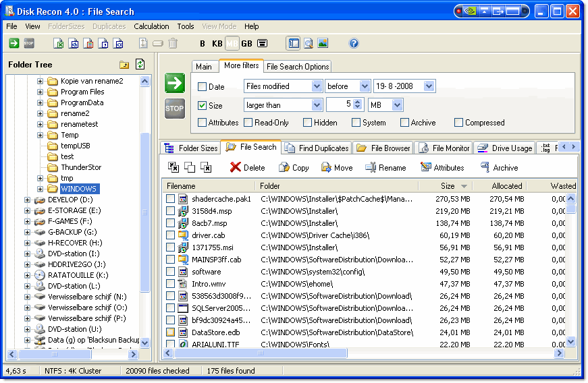Start search with large green arrow
This screenshot has height=383, width=588.
point(175,83)
